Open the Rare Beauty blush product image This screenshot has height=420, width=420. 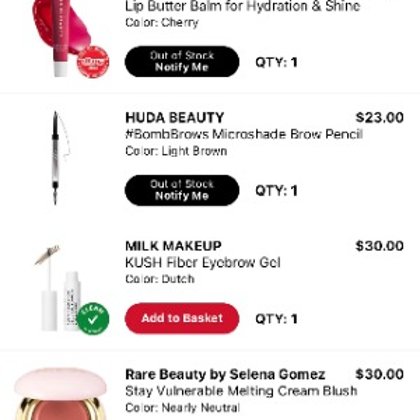(60, 394)
